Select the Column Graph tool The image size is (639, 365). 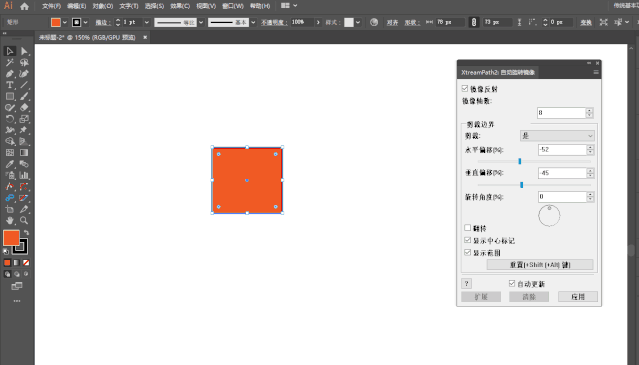click(x=24, y=176)
